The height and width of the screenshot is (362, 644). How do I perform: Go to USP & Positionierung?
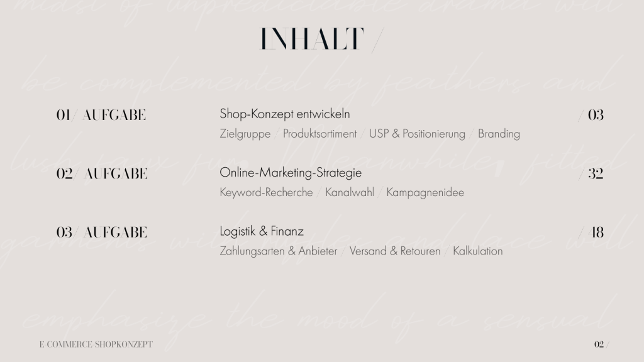tap(417, 134)
